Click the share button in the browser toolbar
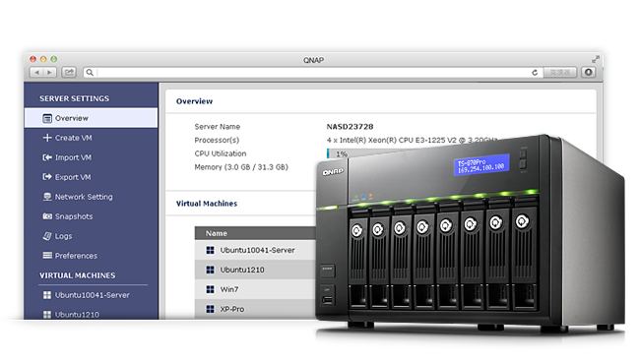Screen dimensions: 640x364 tap(69, 72)
